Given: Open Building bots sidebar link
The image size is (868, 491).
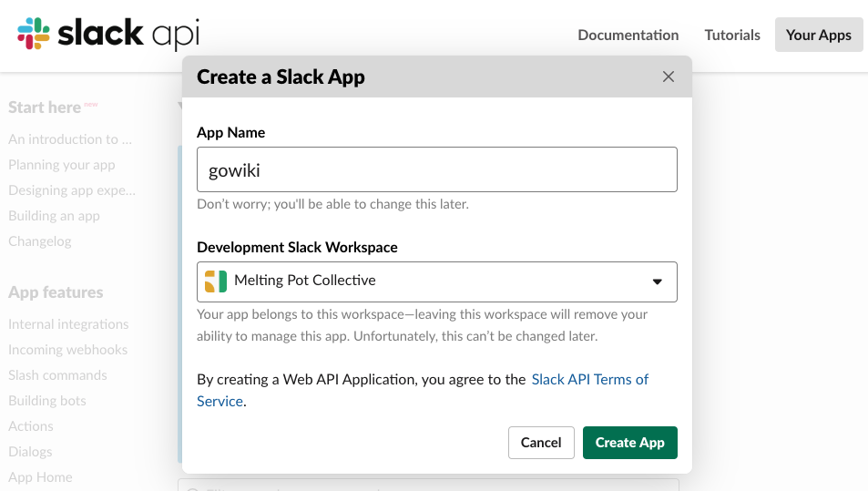Looking at the screenshot, I should [47, 400].
